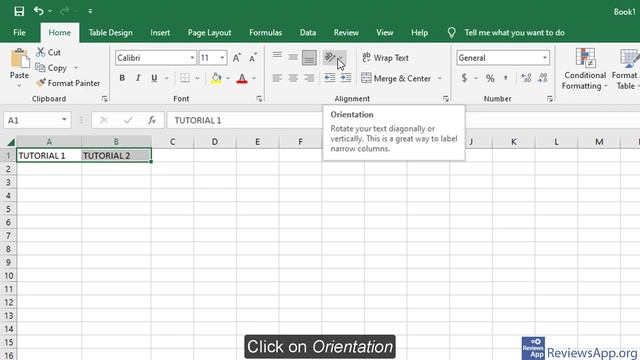Viewport: 640px width, 360px height.
Task: Toggle Underline formatting
Action: (x=154, y=78)
